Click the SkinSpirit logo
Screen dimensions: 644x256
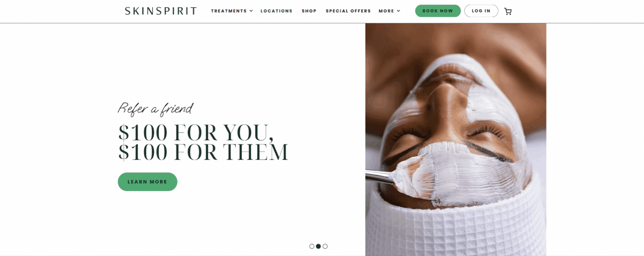(161, 11)
